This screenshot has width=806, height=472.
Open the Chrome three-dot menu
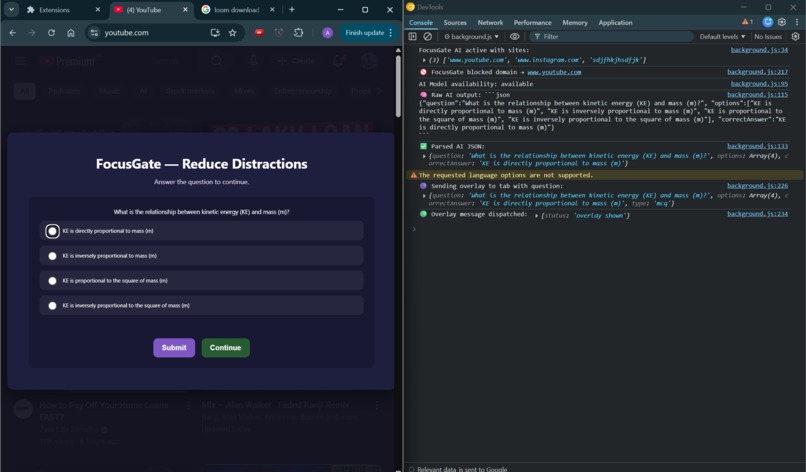(391, 33)
